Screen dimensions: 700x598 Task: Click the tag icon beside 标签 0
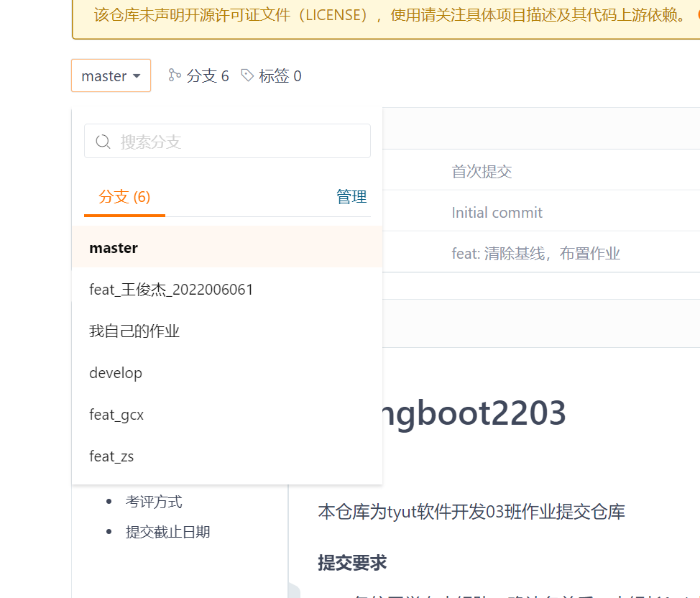pos(247,75)
